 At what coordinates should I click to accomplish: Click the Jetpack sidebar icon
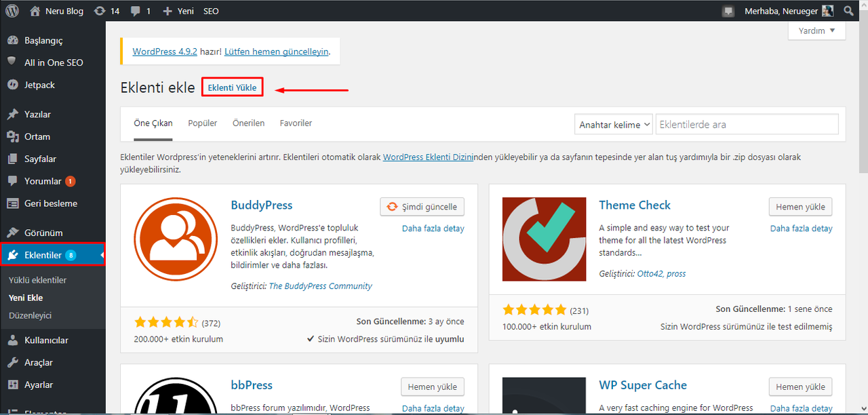12,85
